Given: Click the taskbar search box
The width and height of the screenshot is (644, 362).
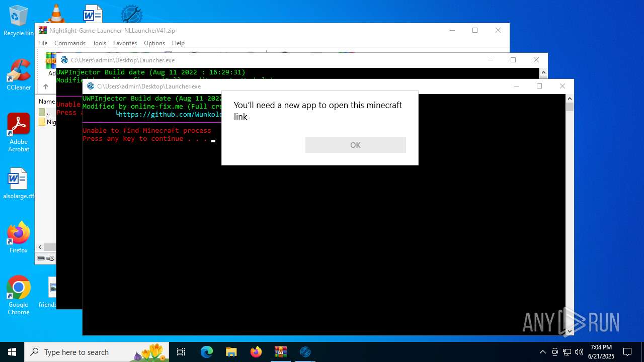Looking at the screenshot, I should (x=97, y=352).
